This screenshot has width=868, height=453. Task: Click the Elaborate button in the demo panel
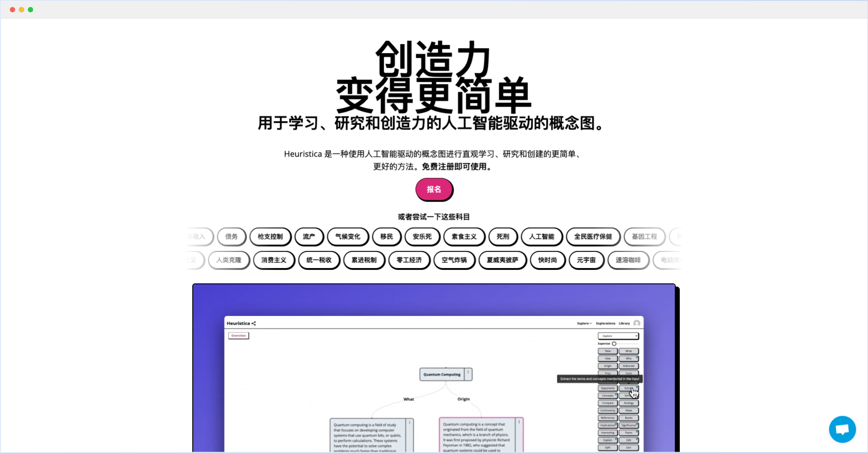[628, 366]
